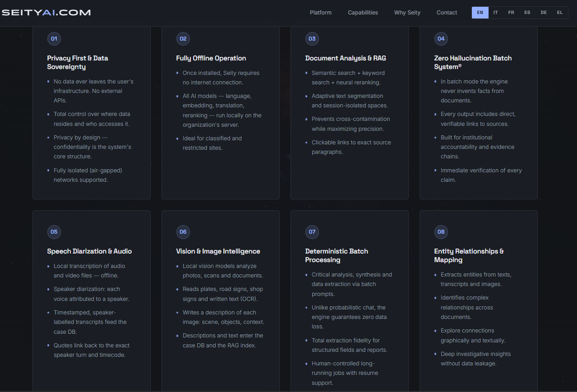This screenshot has height=392, width=577.
Task: Go to the Capabilities section
Action: (x=363, y=13)
